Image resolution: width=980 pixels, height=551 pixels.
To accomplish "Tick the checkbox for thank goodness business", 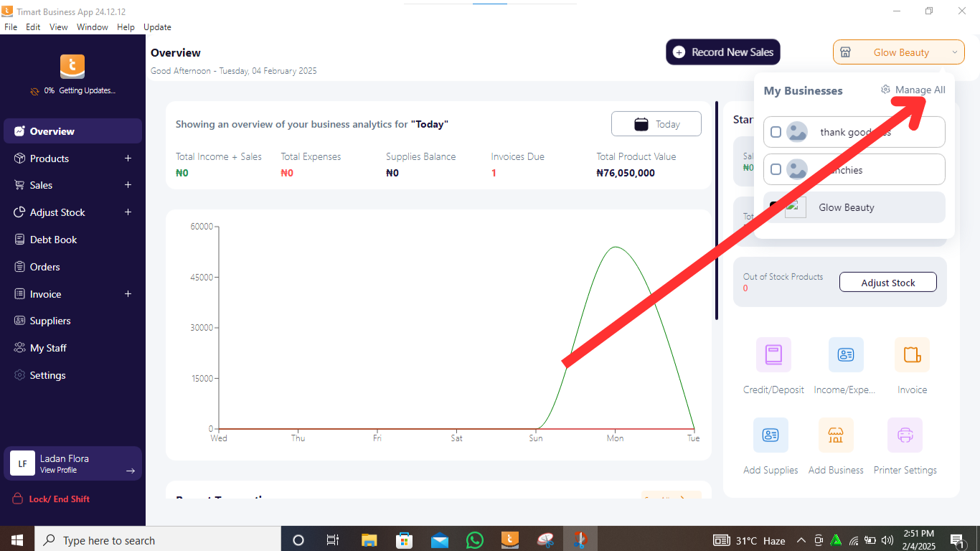I will click(x=776, y=132).
